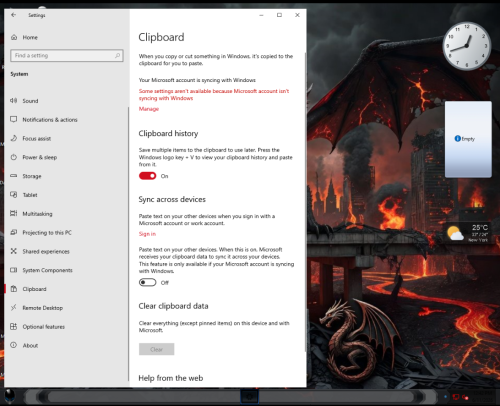Turn off the Clipboard history toggle
The image size is (500, 406).
pos(147,176)
